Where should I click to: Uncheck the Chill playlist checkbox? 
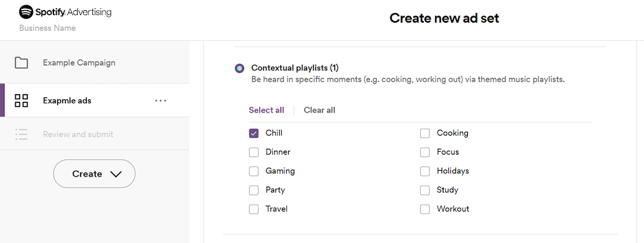(254, 133)
